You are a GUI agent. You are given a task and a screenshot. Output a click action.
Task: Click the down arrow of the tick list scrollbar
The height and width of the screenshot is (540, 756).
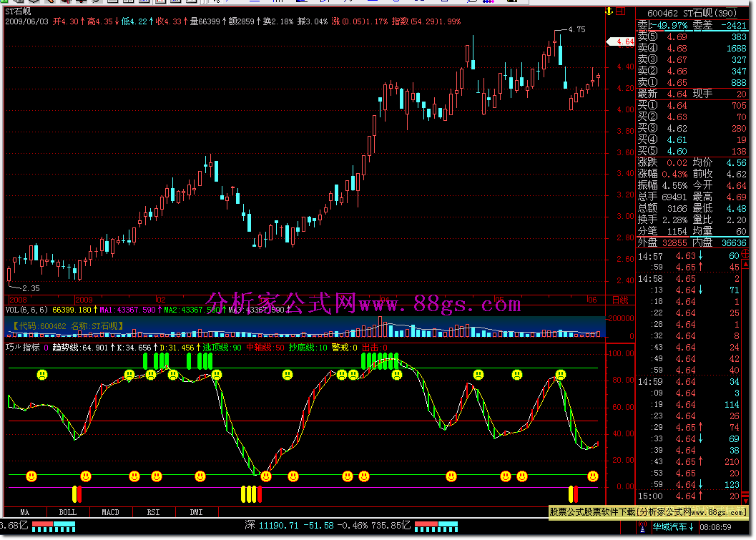pos(745,501)
